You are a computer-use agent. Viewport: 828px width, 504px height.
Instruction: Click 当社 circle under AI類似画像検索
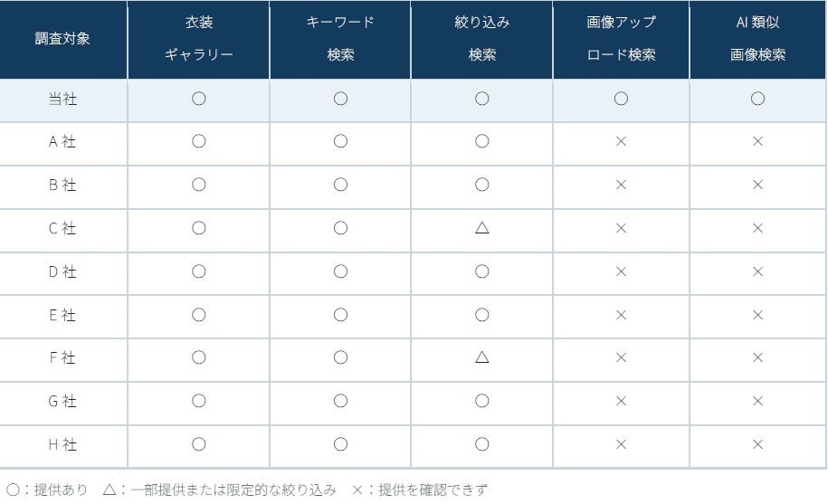(757, 99)
